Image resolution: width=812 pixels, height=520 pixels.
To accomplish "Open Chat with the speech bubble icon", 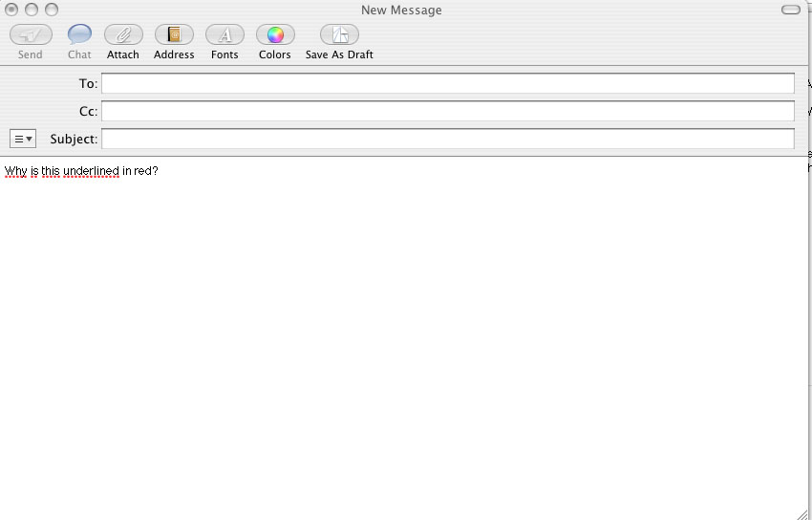I will (x=79, y=34).
